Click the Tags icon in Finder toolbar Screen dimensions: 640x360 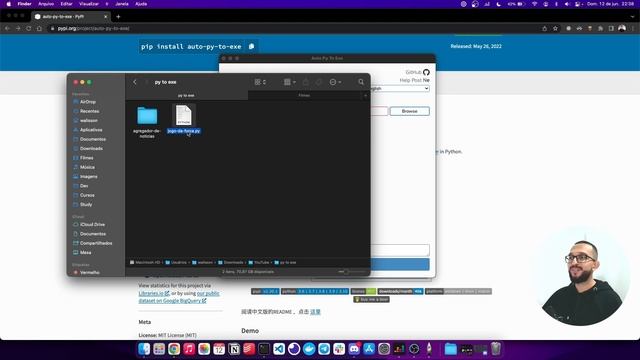tap(319, 82)
